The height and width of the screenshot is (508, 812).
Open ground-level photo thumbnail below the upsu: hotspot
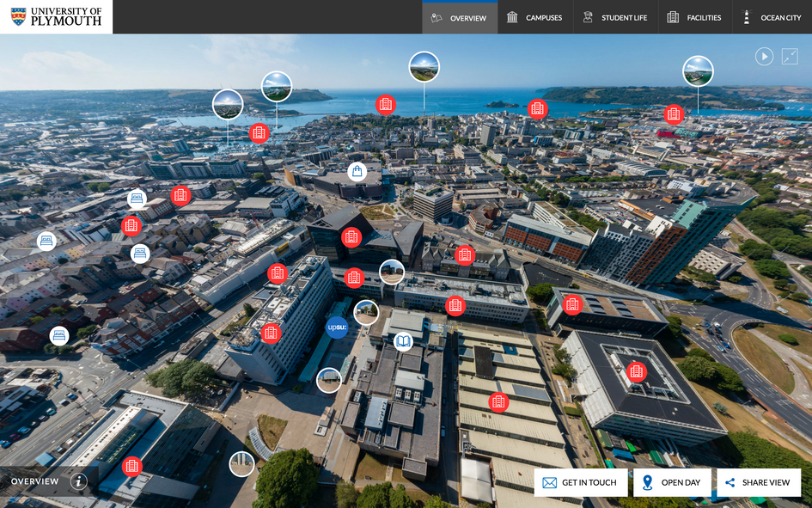[x=329, y=380]
